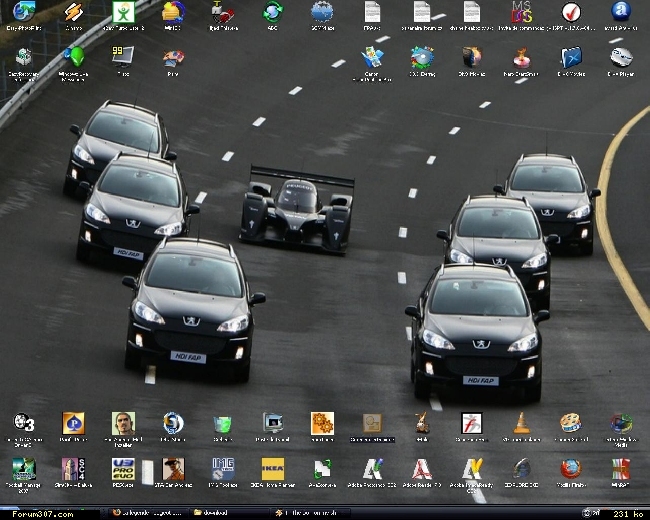Switch to Winamp taskbar button
Image resolution: width=650 pixels, height=520 pixels.
click(x=313, y=513)
